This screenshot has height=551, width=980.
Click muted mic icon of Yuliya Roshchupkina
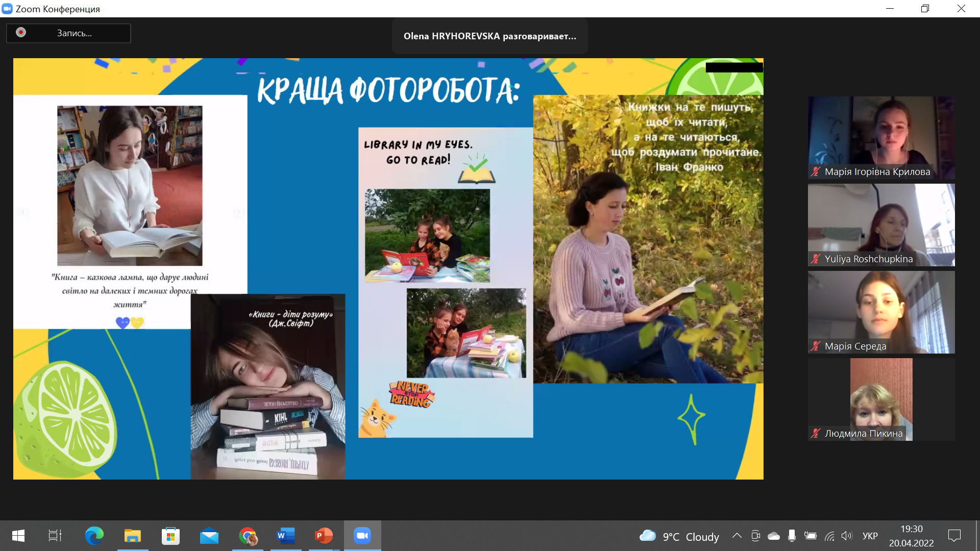pos(816,259)
